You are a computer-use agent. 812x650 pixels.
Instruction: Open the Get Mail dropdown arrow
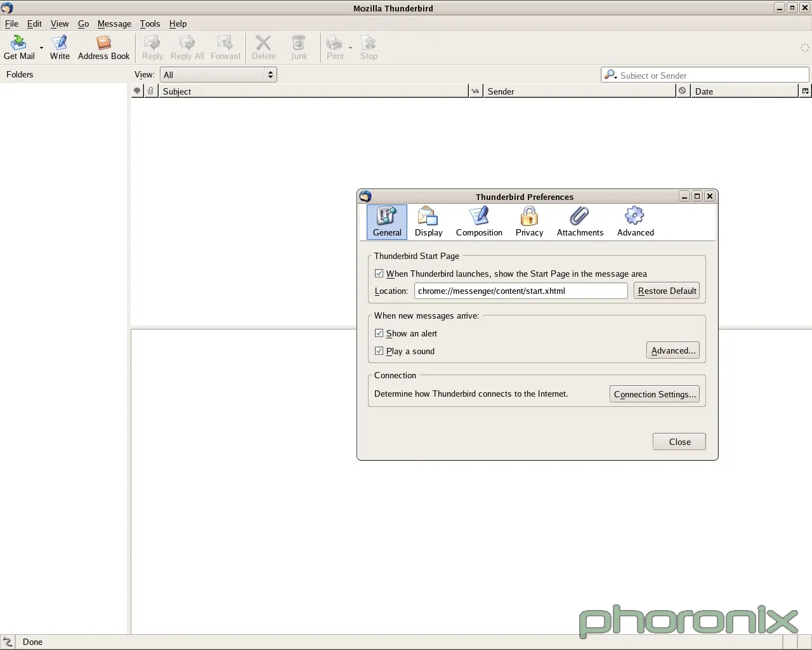(x=41, y=48)
